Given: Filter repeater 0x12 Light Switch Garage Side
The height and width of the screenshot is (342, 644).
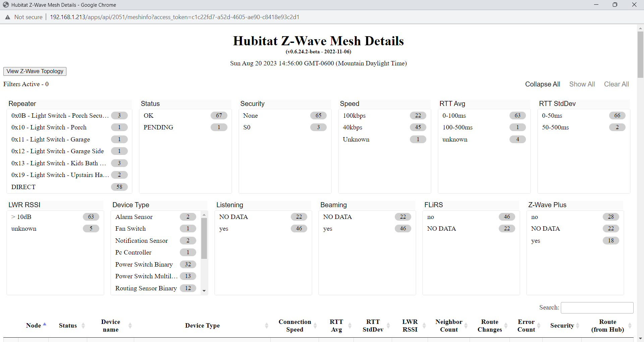Looking at the screenshot, I should (x=69, y=151).
